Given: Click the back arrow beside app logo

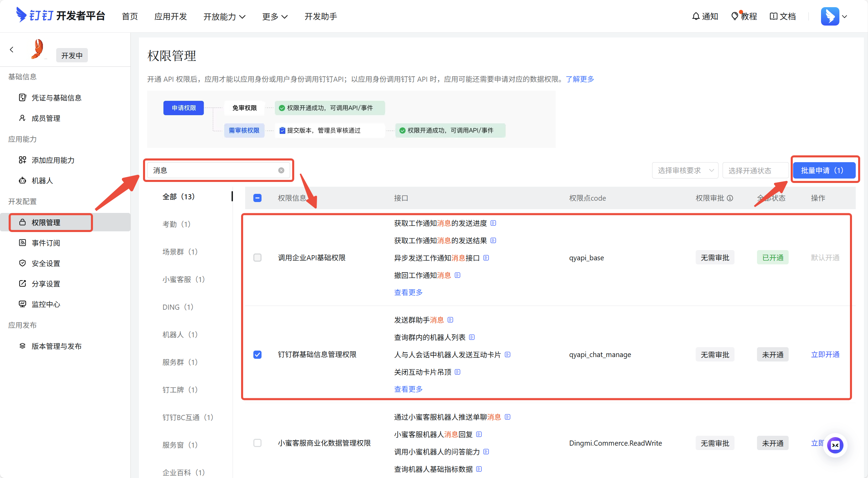Looking at the screenshot, I should (x=12, y=50).
